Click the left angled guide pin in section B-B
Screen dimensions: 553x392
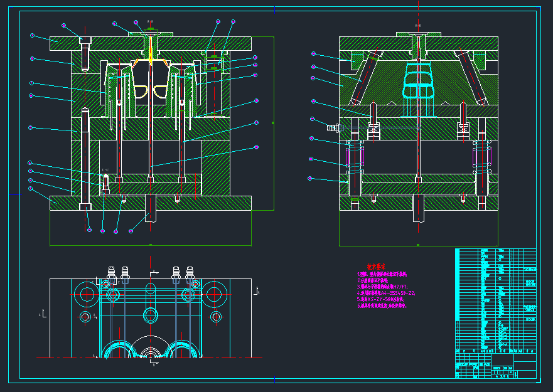click(366, 78)
